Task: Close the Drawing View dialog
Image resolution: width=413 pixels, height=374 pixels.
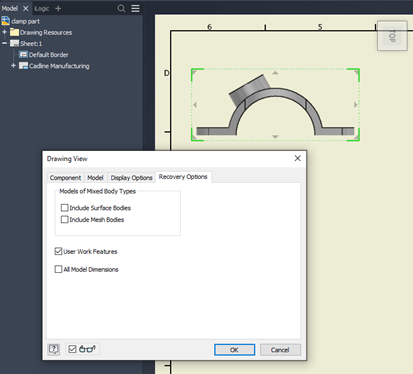Action: pyautogui.click(x=298, y=158)
